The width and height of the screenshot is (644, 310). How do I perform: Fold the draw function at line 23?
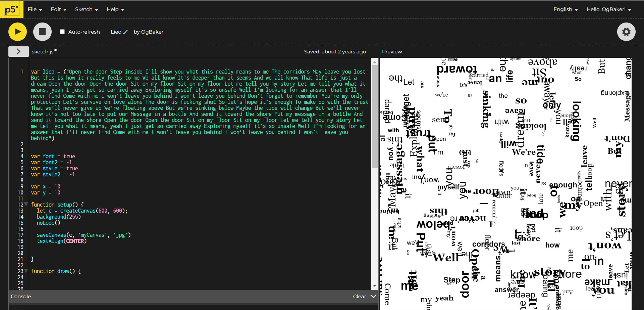pos(26,271)
